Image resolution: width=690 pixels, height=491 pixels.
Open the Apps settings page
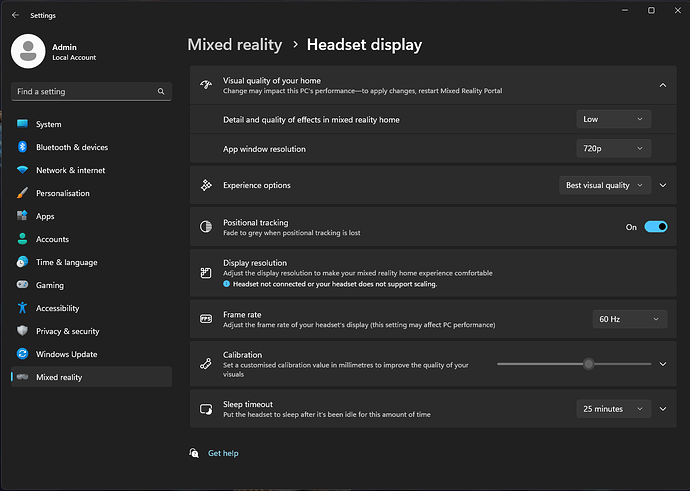(x=92, y=216)
